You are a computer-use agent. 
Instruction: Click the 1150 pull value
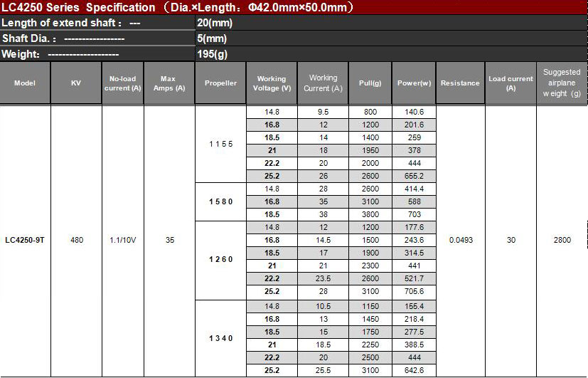[x=370, y=306]
